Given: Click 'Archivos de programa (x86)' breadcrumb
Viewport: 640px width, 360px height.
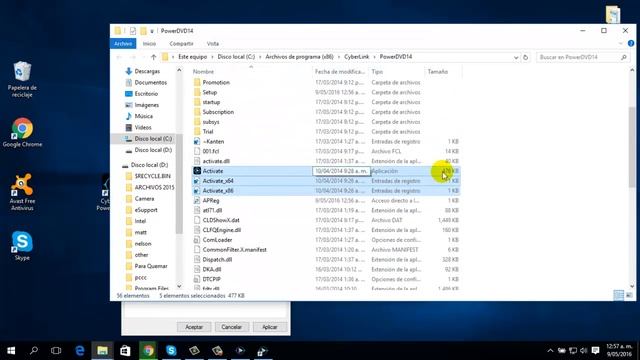Looking at the screenshot, I should tap(299, 57).
